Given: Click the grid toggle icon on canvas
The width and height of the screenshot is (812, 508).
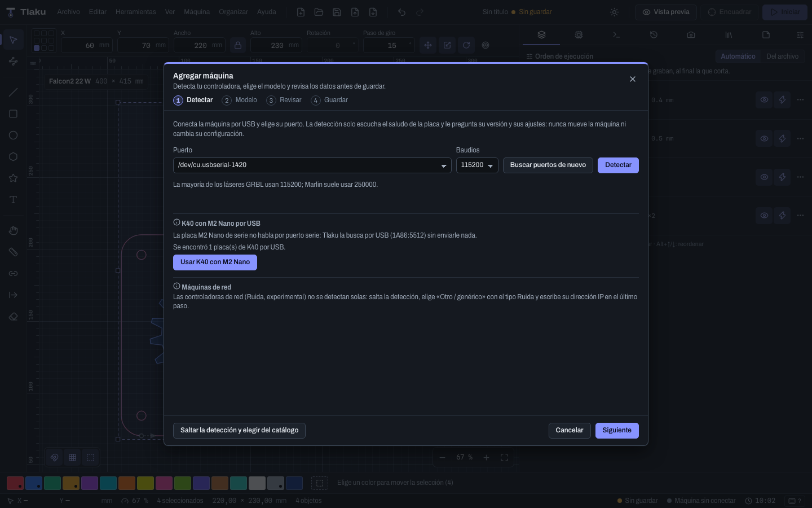Looking at the screenshot, I should pos(72,457).
